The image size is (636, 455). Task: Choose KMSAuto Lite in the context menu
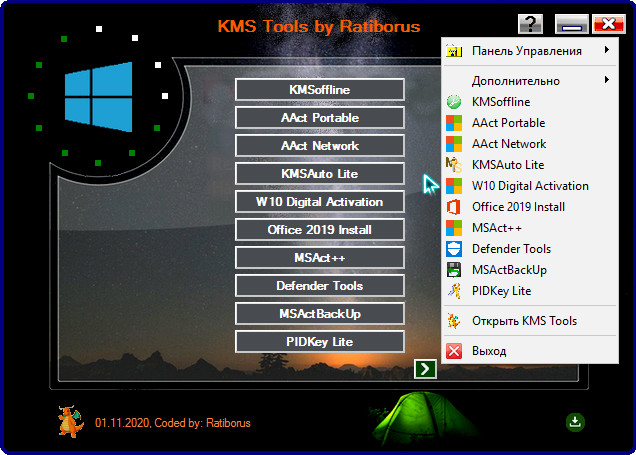click(508, 165)
